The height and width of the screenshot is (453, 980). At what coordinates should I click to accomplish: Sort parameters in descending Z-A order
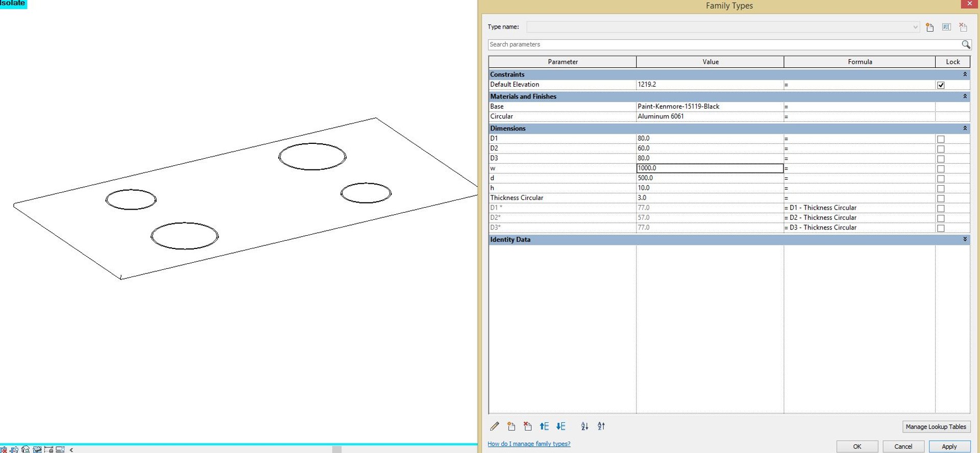[x=601, y=426]
